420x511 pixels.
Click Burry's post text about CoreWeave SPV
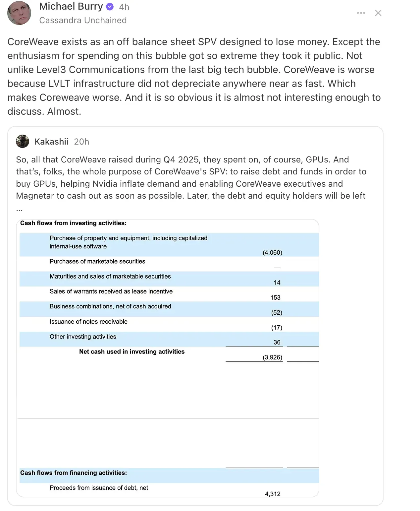pos(194,76)
